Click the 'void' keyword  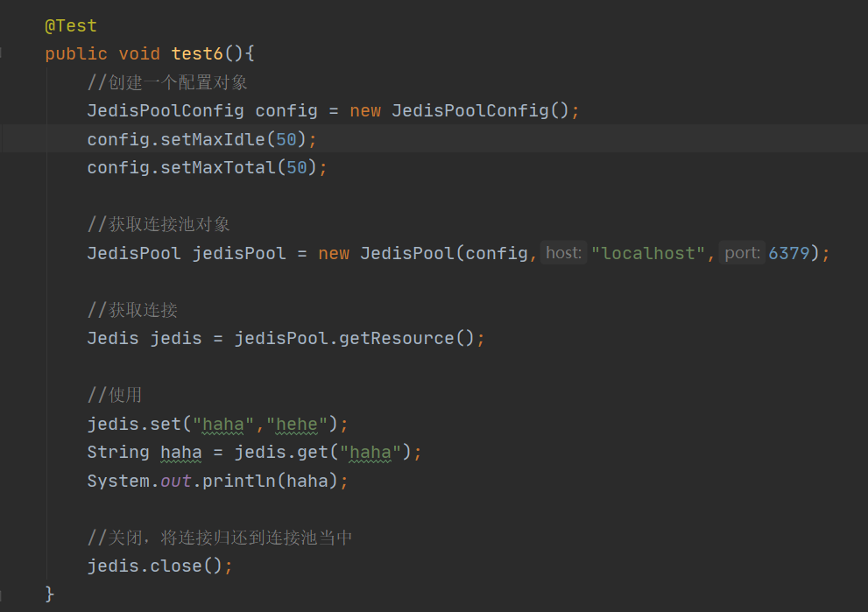(139, 53)
